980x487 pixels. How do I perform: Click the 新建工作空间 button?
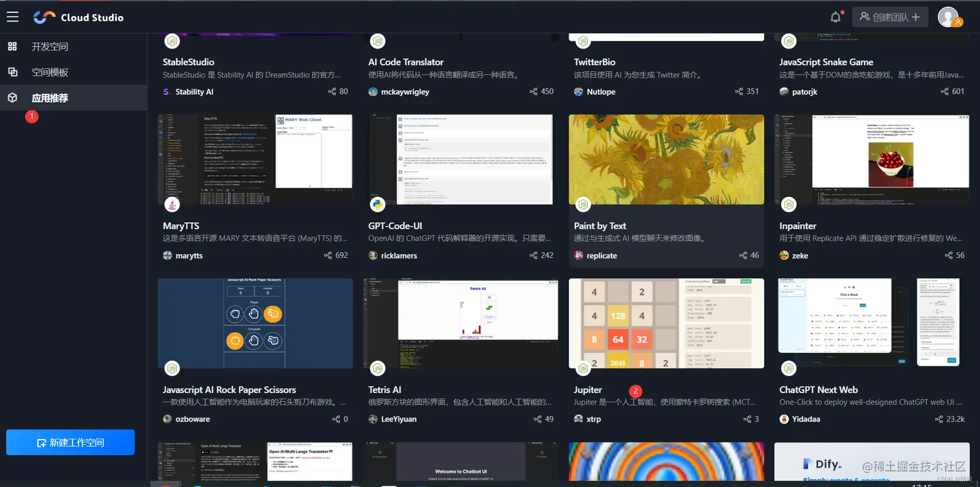tap(71, 442)
